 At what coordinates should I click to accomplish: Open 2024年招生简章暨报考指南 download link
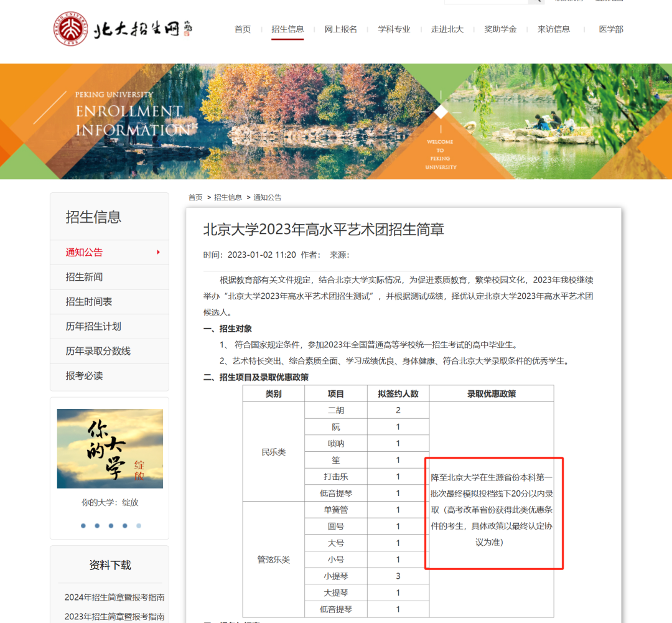pyautogui.click(x=114, y=597)
